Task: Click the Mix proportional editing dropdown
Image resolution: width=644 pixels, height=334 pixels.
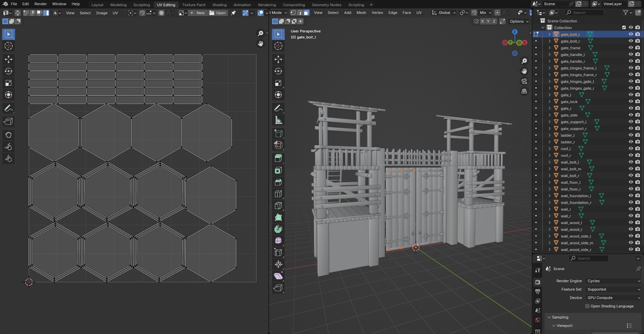Action: pos(485,13)
